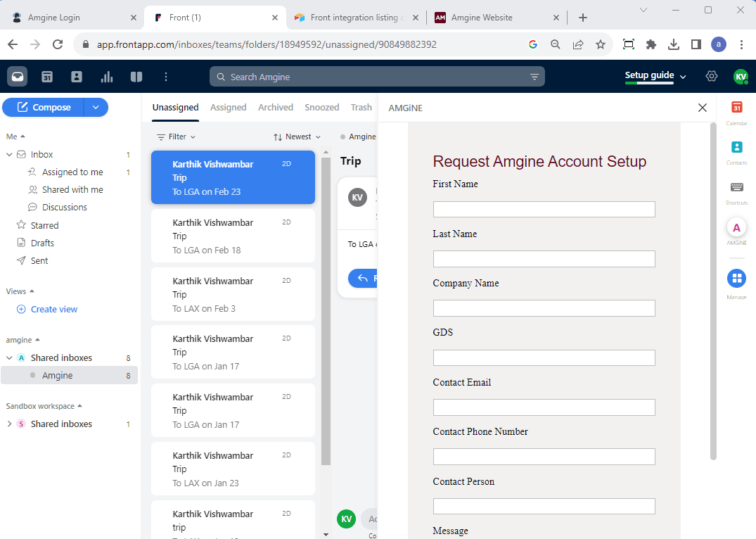The image size is (756, 539).
Task: Open the KV profile avatar in the top bar
Action: [x=741, y=77]
